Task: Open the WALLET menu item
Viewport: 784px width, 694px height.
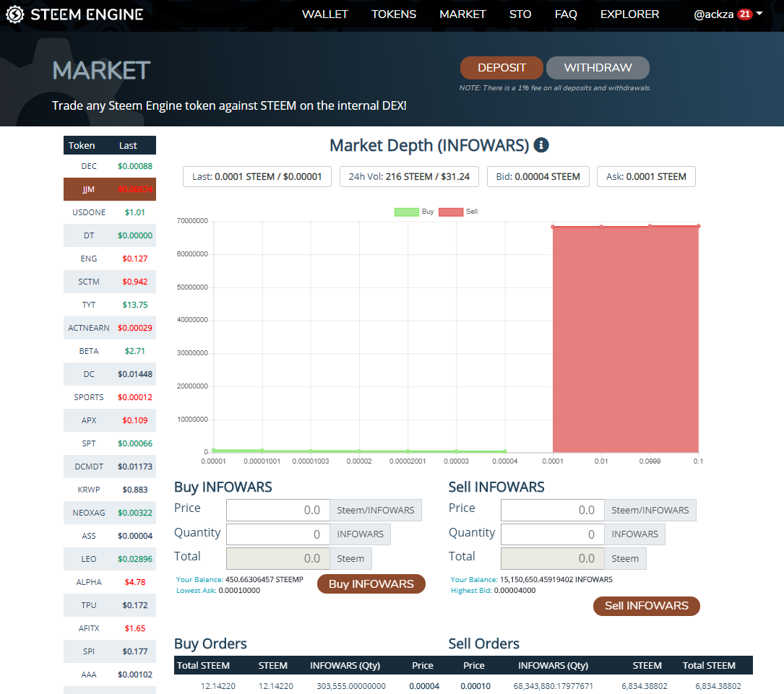Action: (x=324, y=14)
